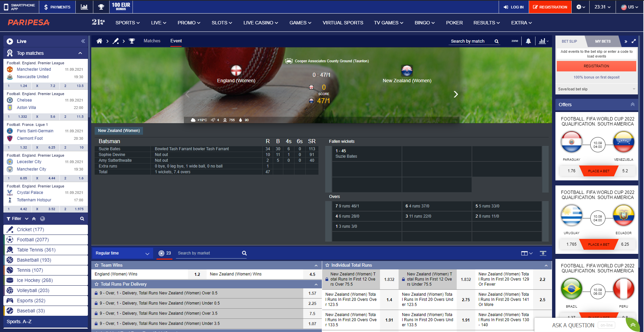Expand bet slip with the diagonal arrows icon
The width and height of the screenshot is (644, 332).
click(x=634, y=41)
